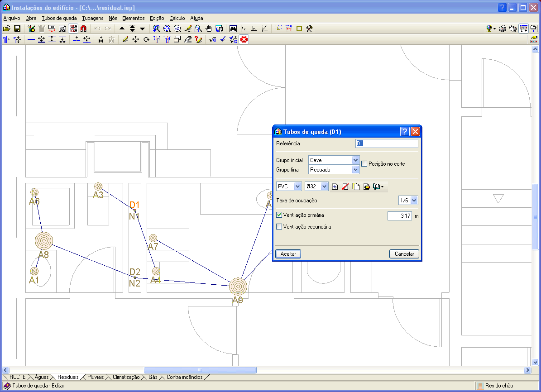The height and width of the screenshot is (392, 541).
Task: Click the zoom x2 magnifier icon
Action: point(177,29)
